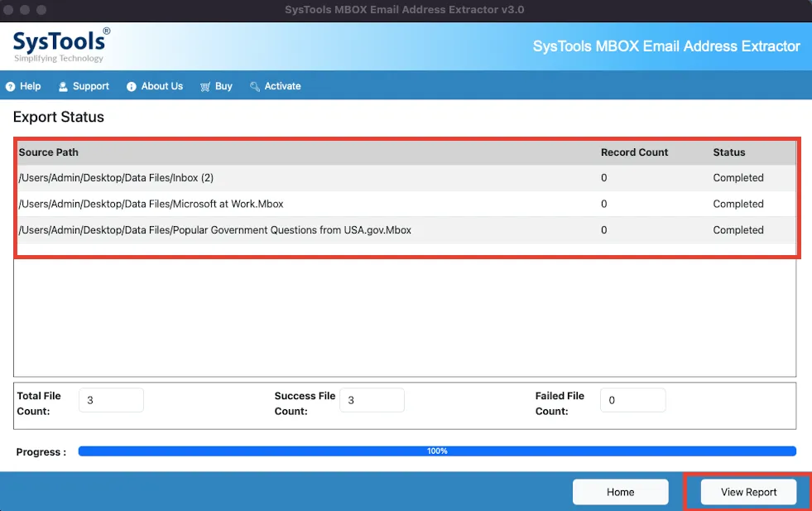Click the Help question mark icon

[11, 87]
